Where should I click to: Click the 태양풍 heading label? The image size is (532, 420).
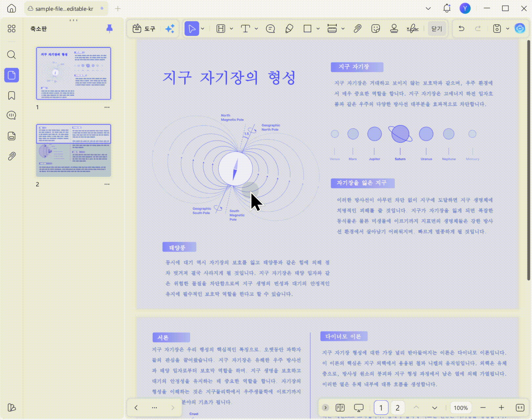179,247
